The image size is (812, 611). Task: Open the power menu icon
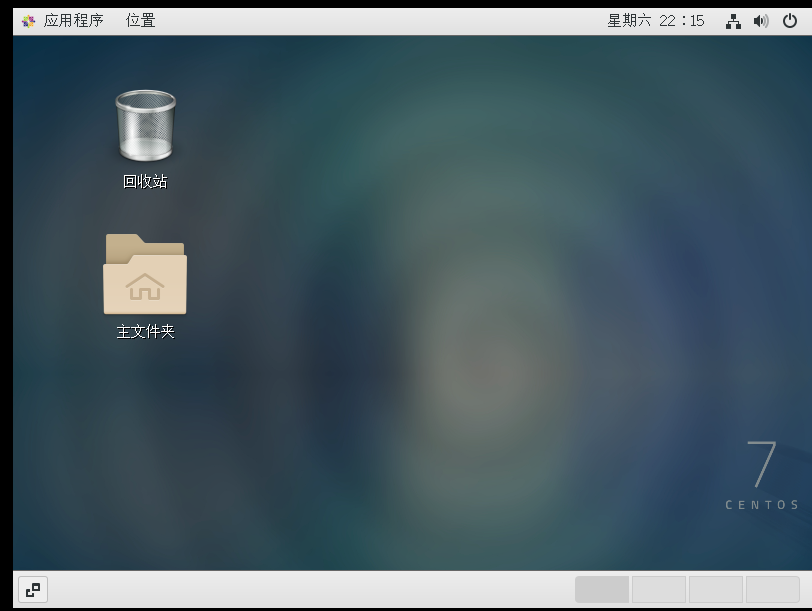[x=790, y=21]
